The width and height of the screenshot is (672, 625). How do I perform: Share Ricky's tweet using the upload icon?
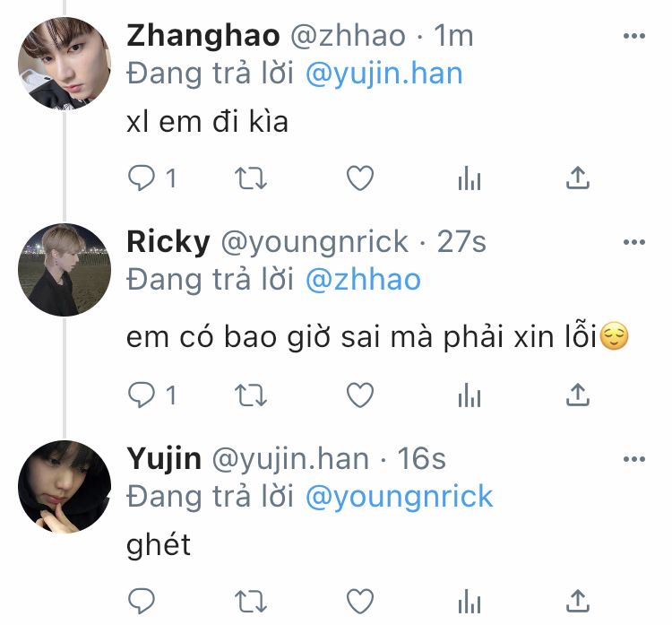[x=578, y=395]
